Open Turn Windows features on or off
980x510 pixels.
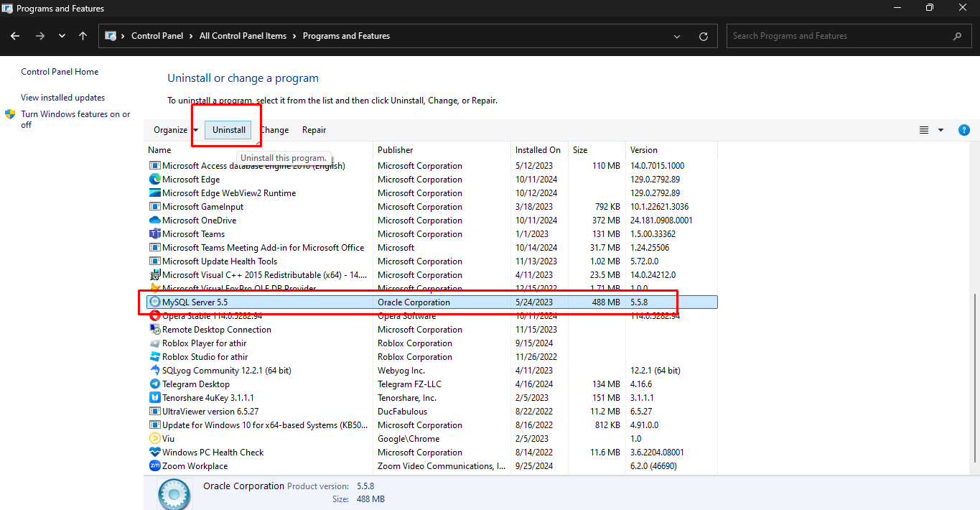[75, 119]
